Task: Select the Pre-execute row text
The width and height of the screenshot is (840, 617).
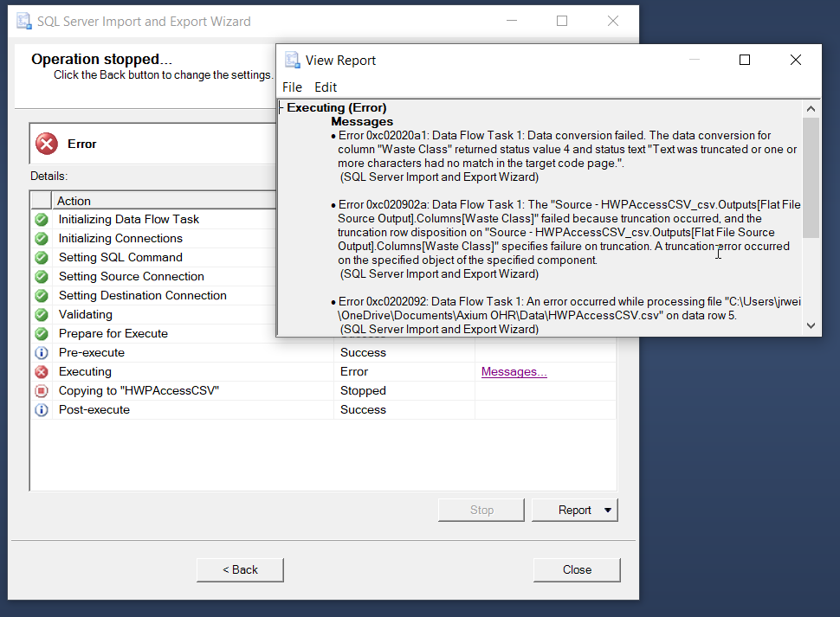Action: [92, 353]
